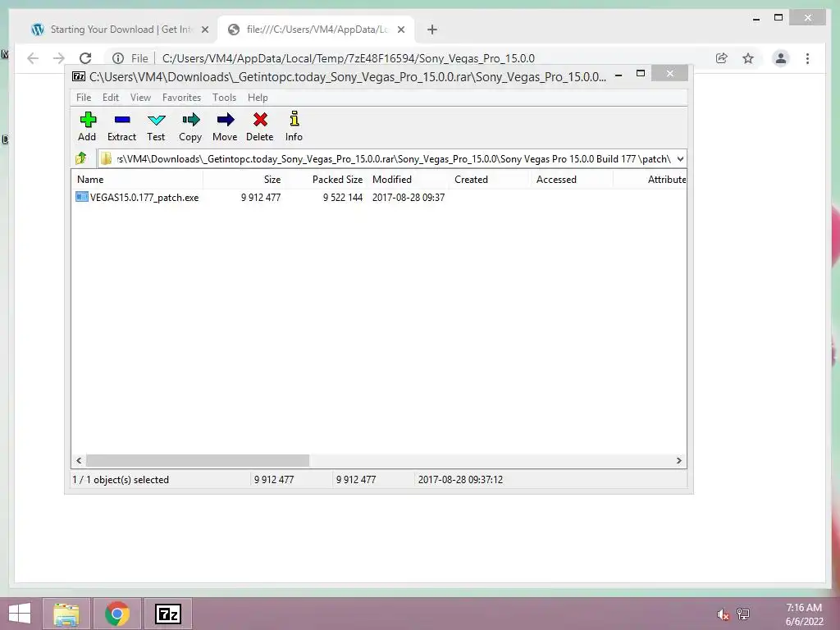This screenshot has width=840, height=630.
Task: Click the 2017-08-28 09:37 modified date cell
Action: click(x=409, y=197)
